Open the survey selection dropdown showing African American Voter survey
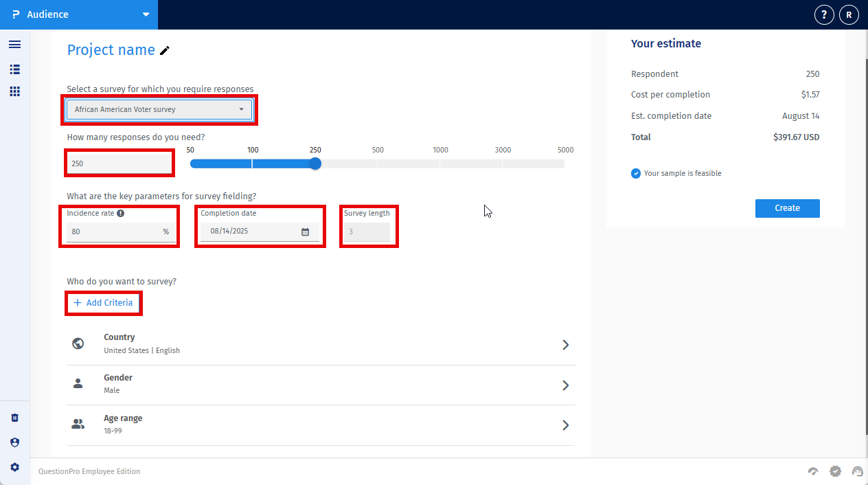This screenshot has height=485, width=868. pos(159,109)
